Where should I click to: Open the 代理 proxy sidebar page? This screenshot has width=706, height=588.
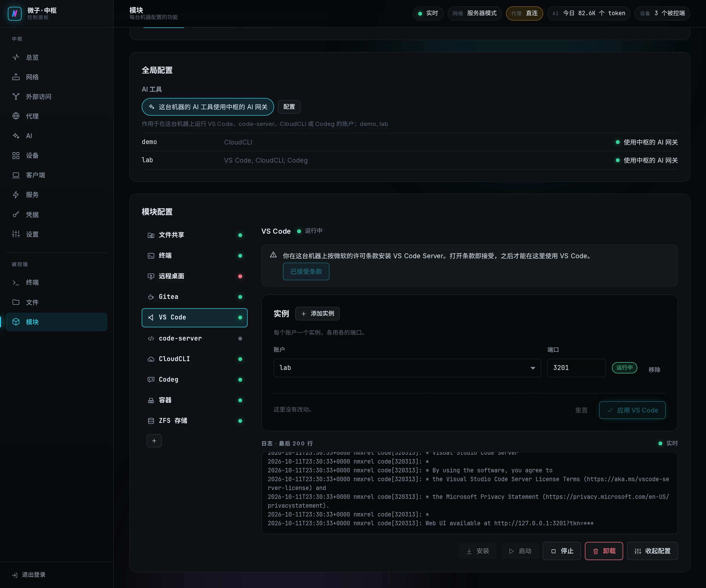[x=56, y=116]
